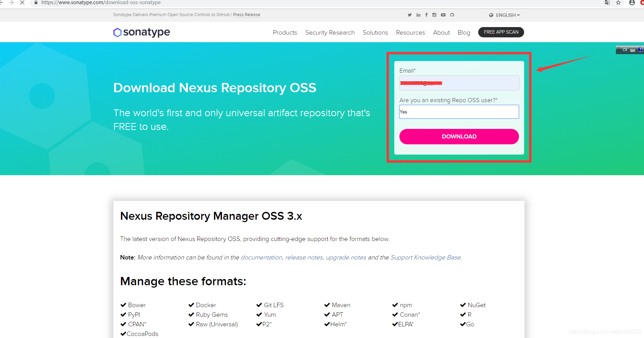
Task: Click the 'NuGet' format entry
Action: click(476, 305)
